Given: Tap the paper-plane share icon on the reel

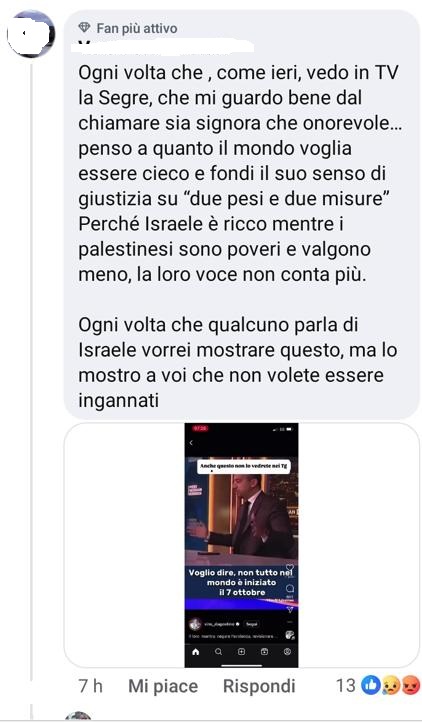Looking at the screenshot, I should (x=290, y=610).
